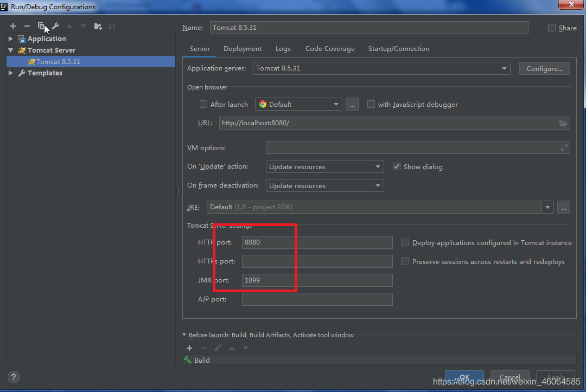
Task: Open edit defaults wrench icon
Action: 55,26
